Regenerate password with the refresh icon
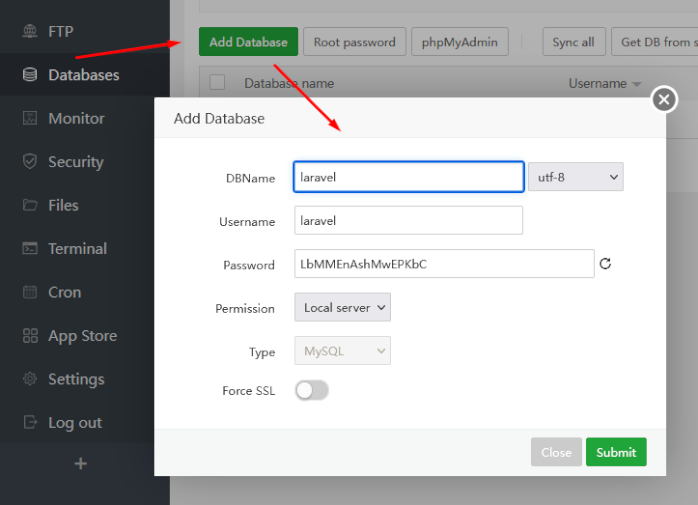The width and height of the screenshot is (698, 505). [x=605, y=265]
